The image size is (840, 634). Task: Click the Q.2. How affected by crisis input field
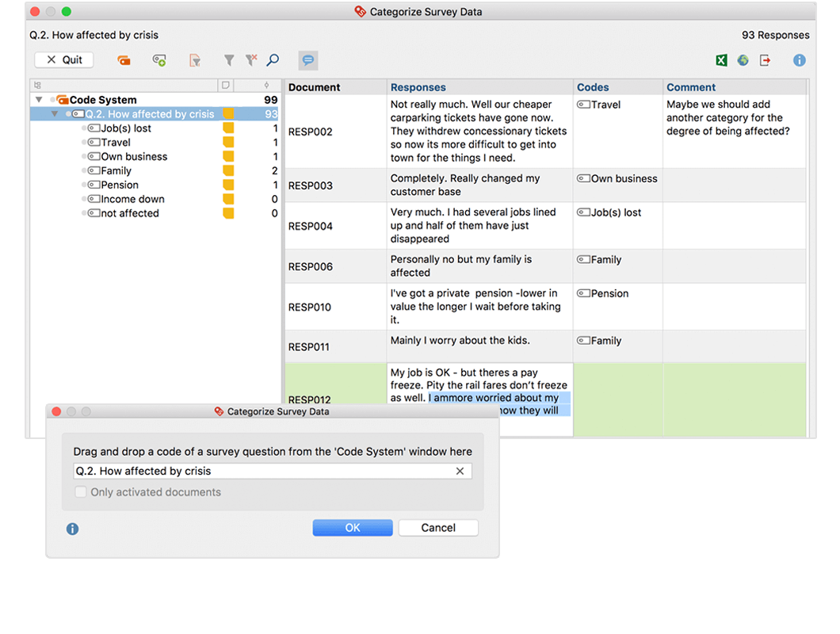(272, 471)
